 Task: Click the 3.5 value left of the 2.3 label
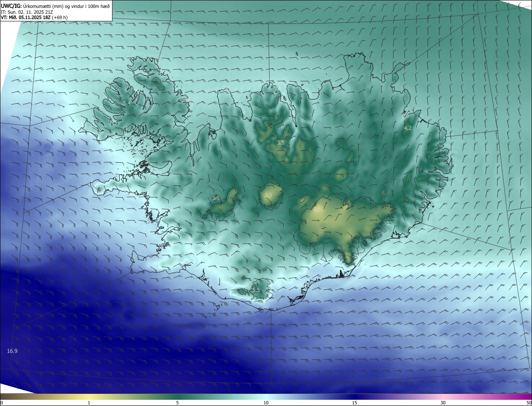click(216, 198)
